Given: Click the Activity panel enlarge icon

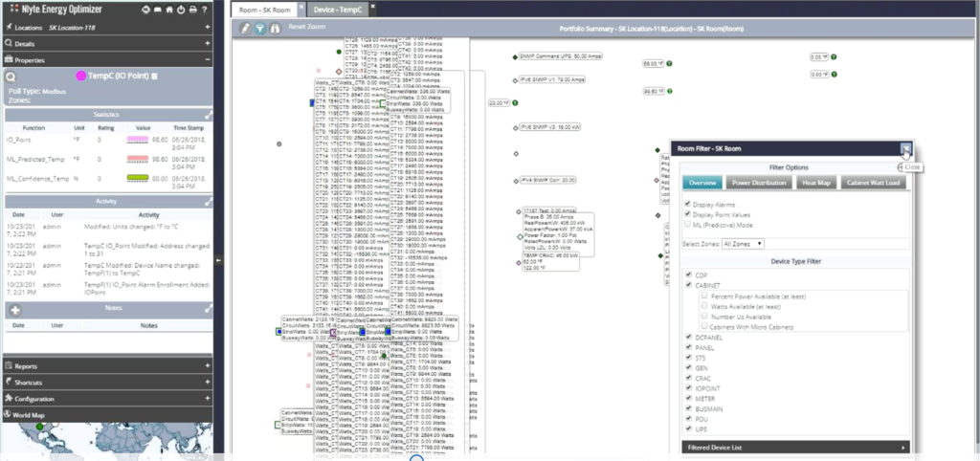Looking at the screenshot, I should [208, 201].
